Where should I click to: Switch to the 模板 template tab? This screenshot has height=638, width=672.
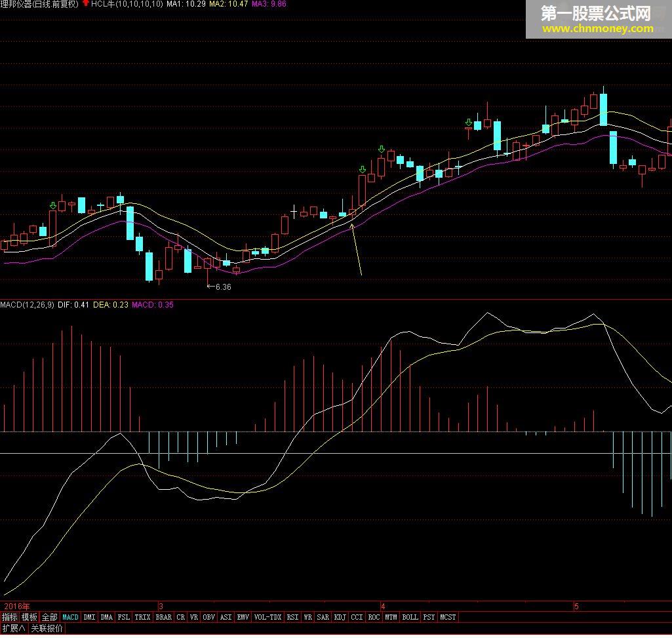click(x=30, y=617)
